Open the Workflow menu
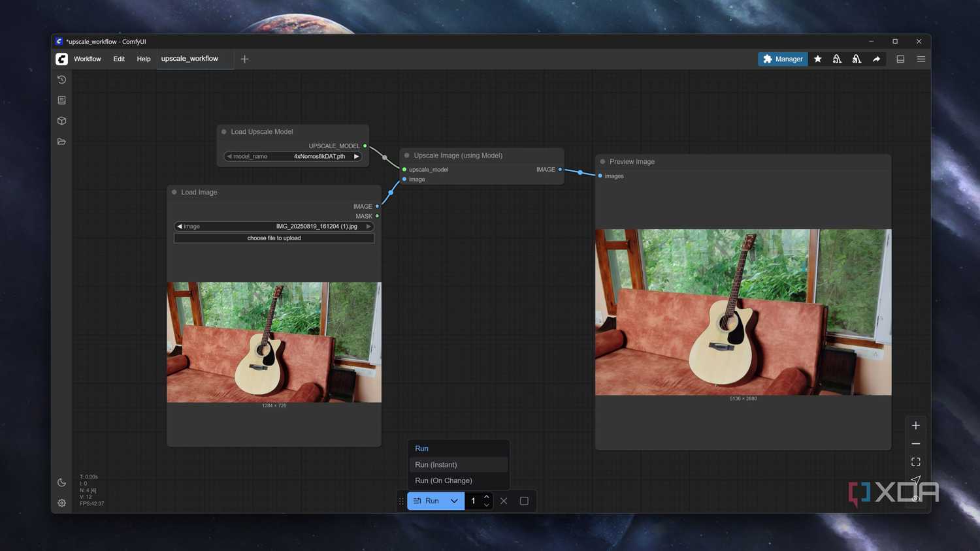980x551 pixels. [x=88, y=59]
